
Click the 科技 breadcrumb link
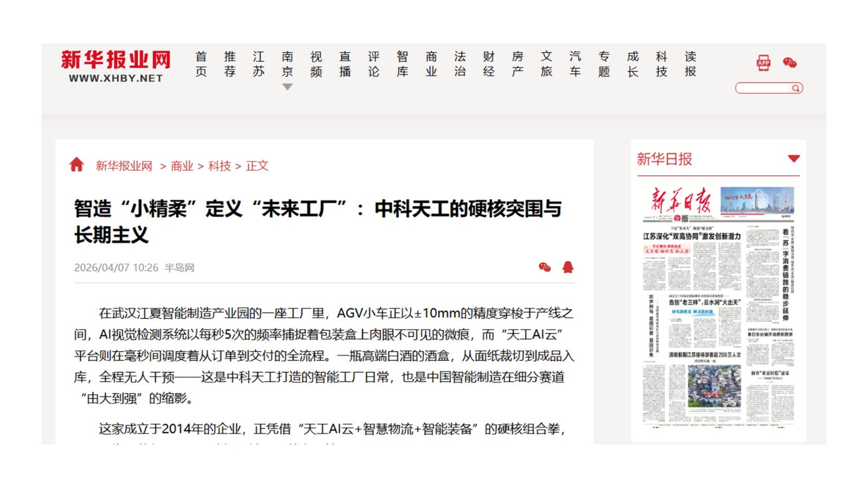[219, 166]
